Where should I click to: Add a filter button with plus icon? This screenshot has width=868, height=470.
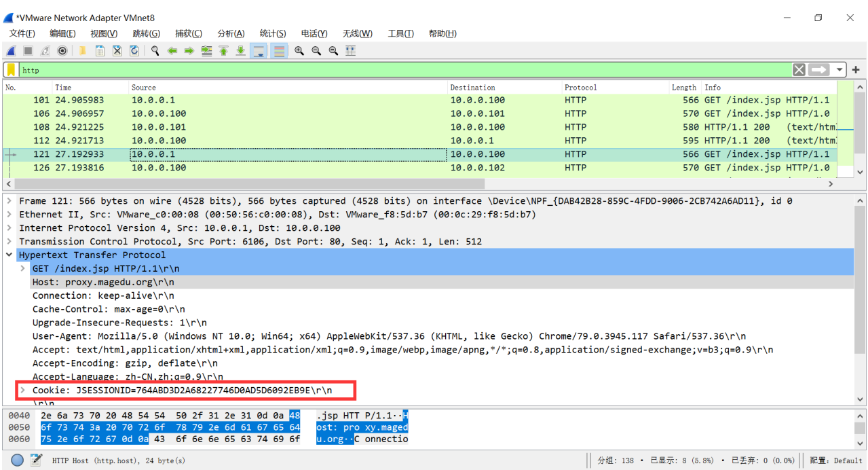[856, 70]
